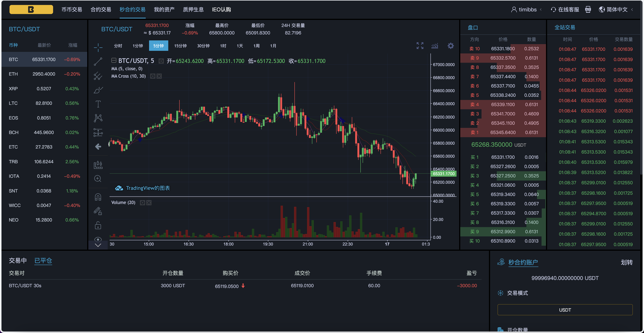Toggle visibility of all drawings with eye icon

point(98,239)
